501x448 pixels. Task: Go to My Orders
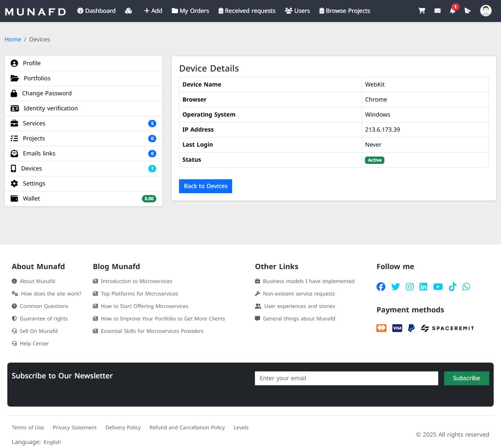pyautogui.click(x=190, y=11)
